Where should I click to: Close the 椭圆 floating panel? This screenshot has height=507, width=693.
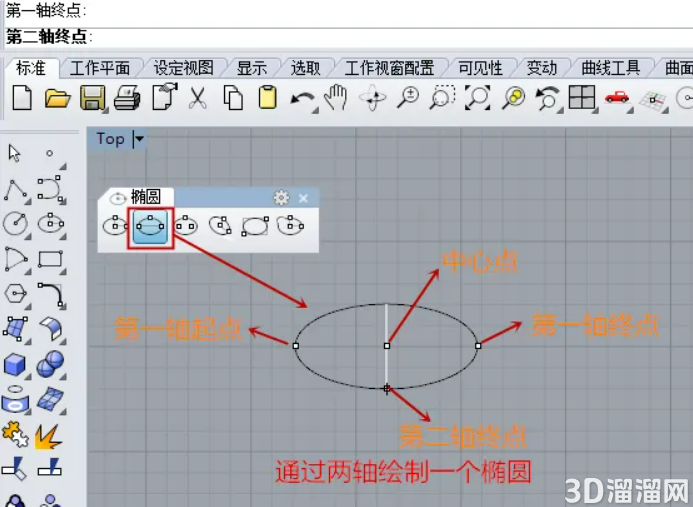coord(303,198)
